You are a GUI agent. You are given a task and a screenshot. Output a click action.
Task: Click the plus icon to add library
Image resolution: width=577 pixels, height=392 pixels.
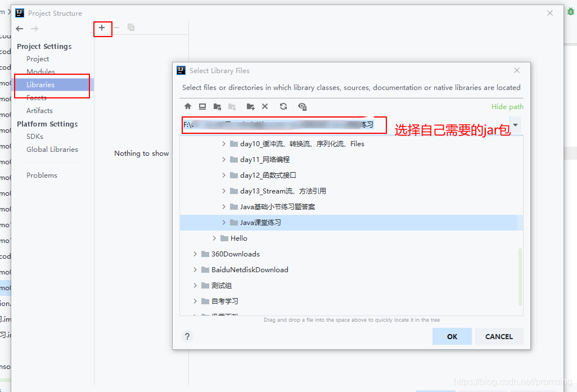pyautogui.click(x=102, y=28)
